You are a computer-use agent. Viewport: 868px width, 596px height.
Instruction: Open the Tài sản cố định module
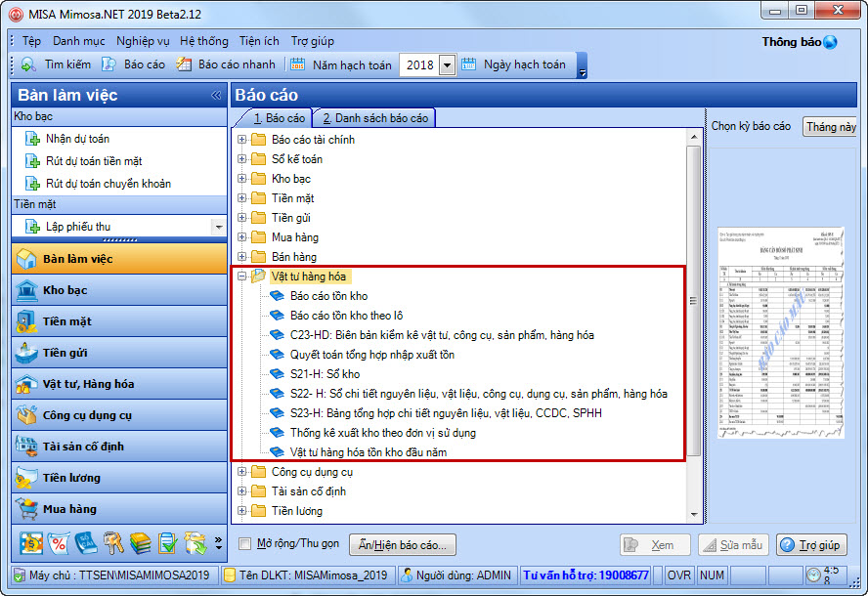click(119, 447)
